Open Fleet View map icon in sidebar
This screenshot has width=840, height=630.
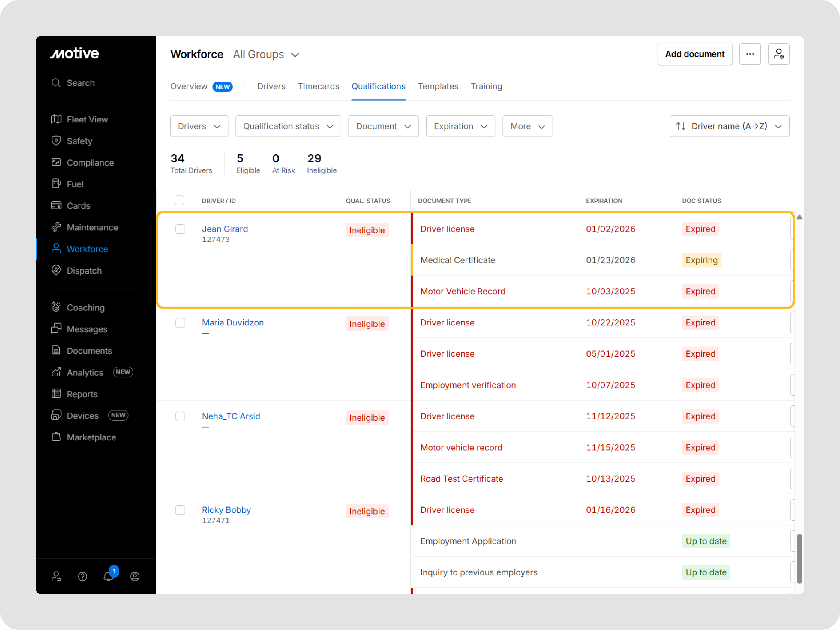(56, 119)
